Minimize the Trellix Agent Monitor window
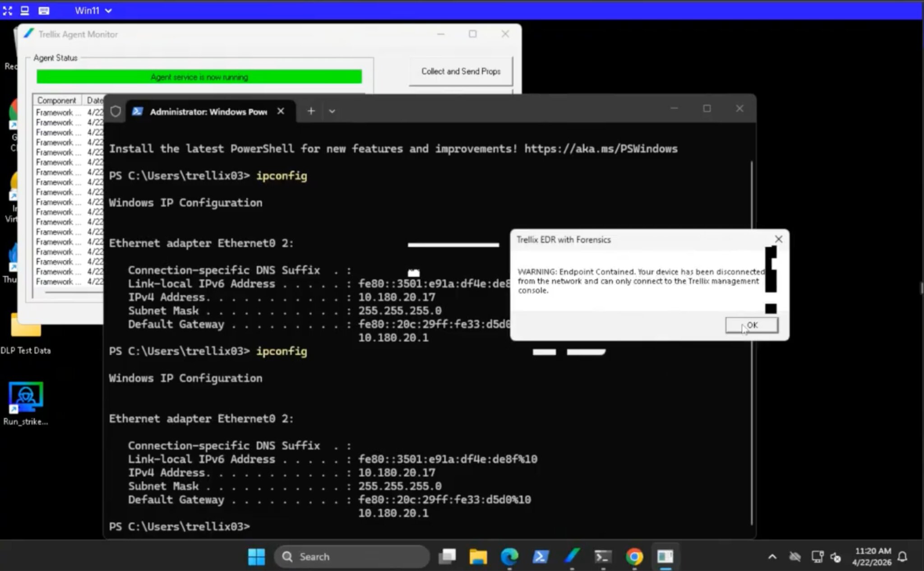Screen dimensions: 924x571 point(441,34)
